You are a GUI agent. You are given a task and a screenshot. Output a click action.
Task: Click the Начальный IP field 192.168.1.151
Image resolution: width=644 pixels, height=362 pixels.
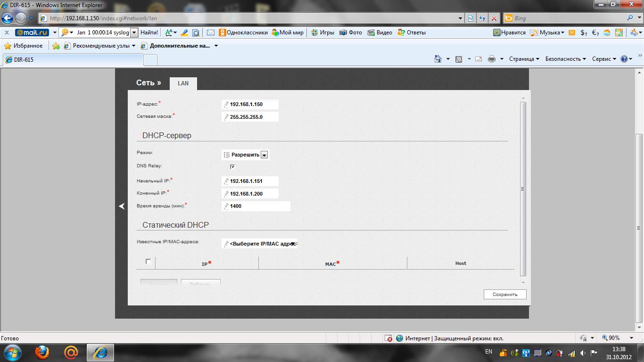pyautogui.click(x=250, y=181)
